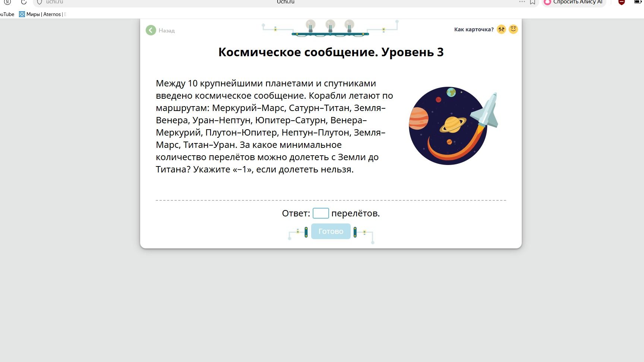Click the middle light bulb progress indicator
644x362 pixels.
point(330,26)
